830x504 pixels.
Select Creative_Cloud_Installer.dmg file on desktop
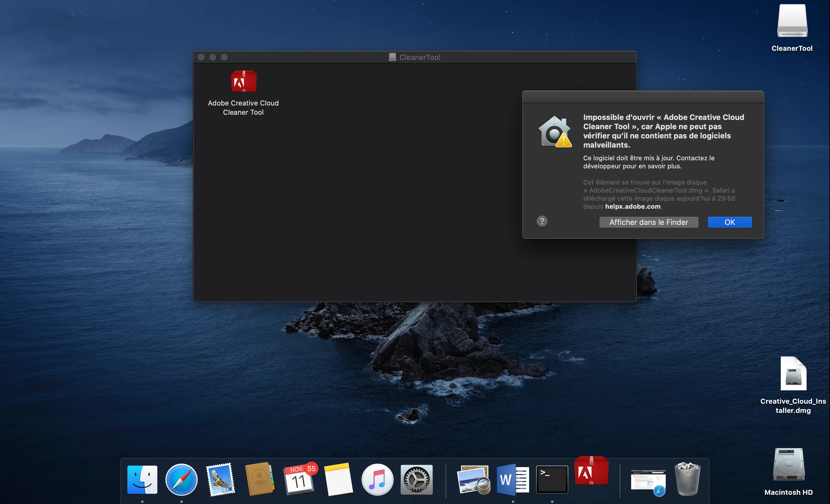click(793, 374)
